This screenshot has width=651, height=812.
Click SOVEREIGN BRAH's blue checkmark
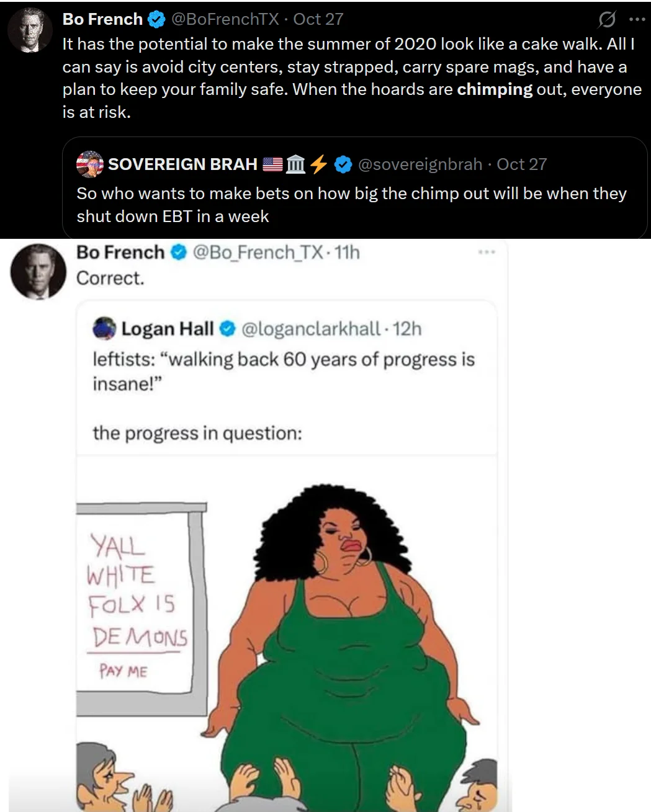[341, 164]
